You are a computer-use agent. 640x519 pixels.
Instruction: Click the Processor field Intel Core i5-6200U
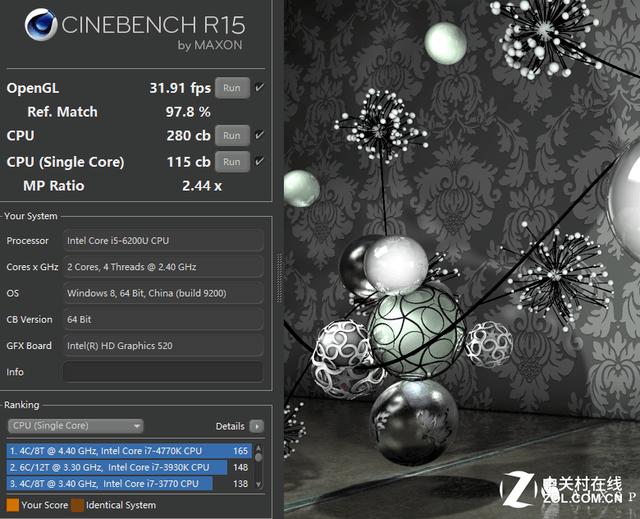tap(163, 241)
